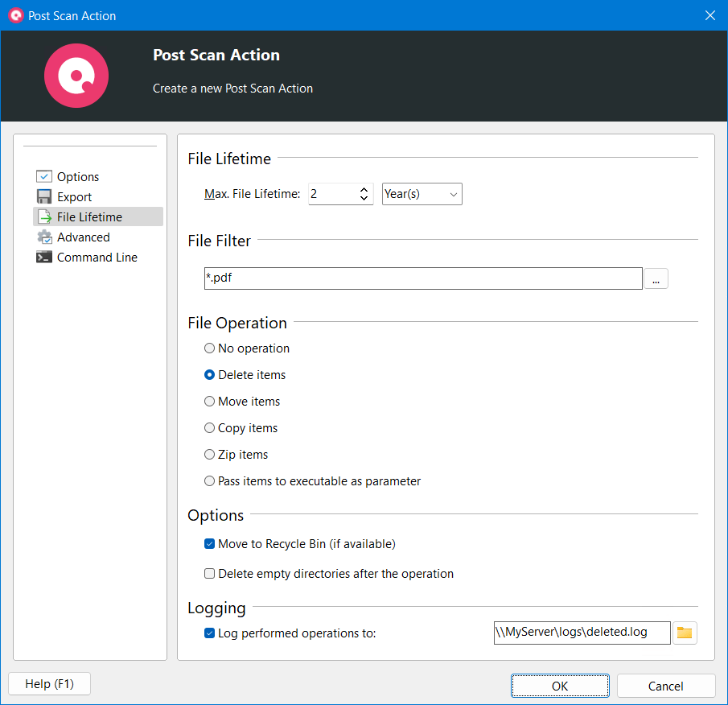The image size is (728, 705).
Task: Select the Move items operation
Action: 209,402
